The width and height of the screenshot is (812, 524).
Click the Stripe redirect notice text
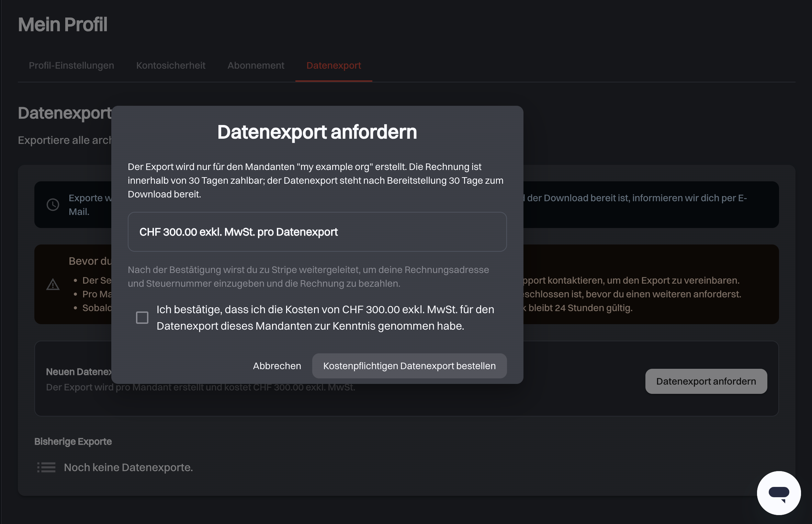click(308, 276)
